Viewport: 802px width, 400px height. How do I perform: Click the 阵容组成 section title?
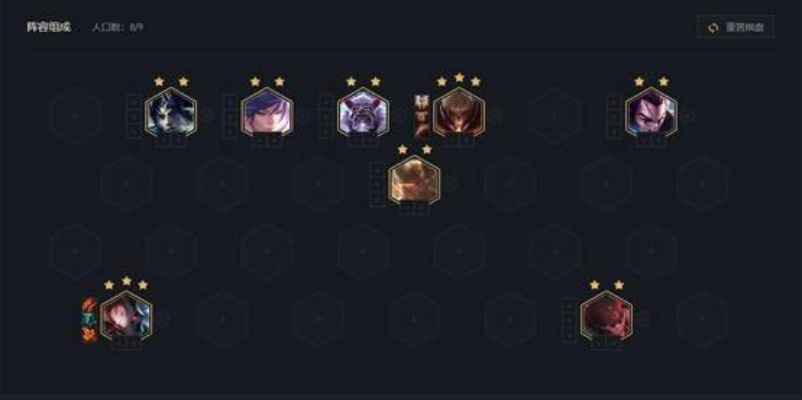(x=49, y=27)
